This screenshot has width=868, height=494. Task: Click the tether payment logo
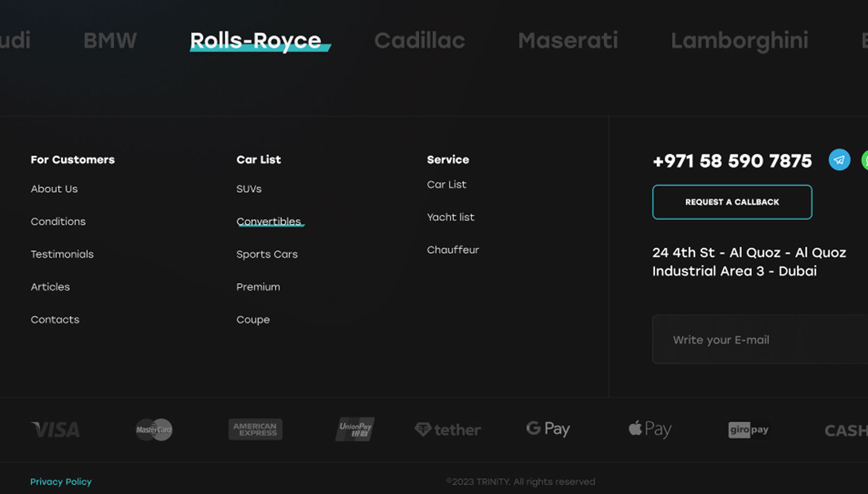448,430
